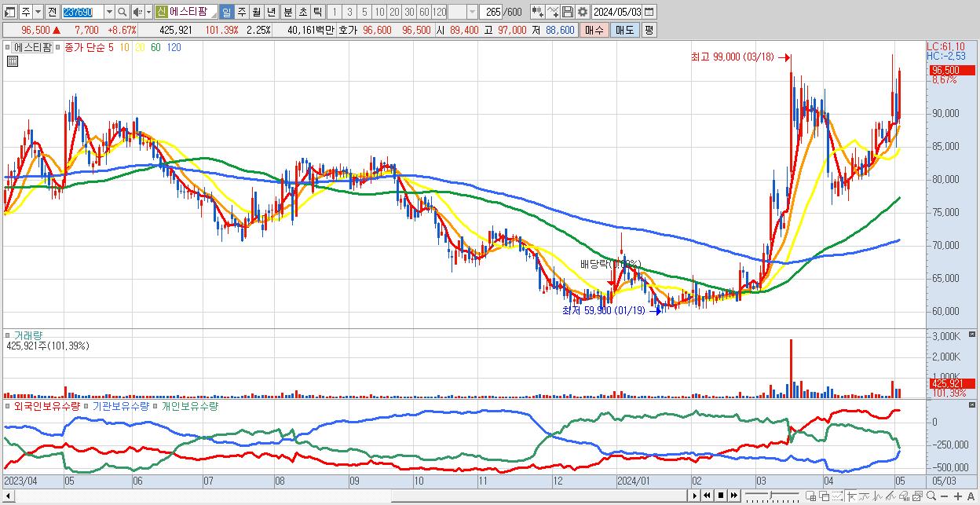Toggle the small square left of 에스티팜 label

click(x=9, y=47)
